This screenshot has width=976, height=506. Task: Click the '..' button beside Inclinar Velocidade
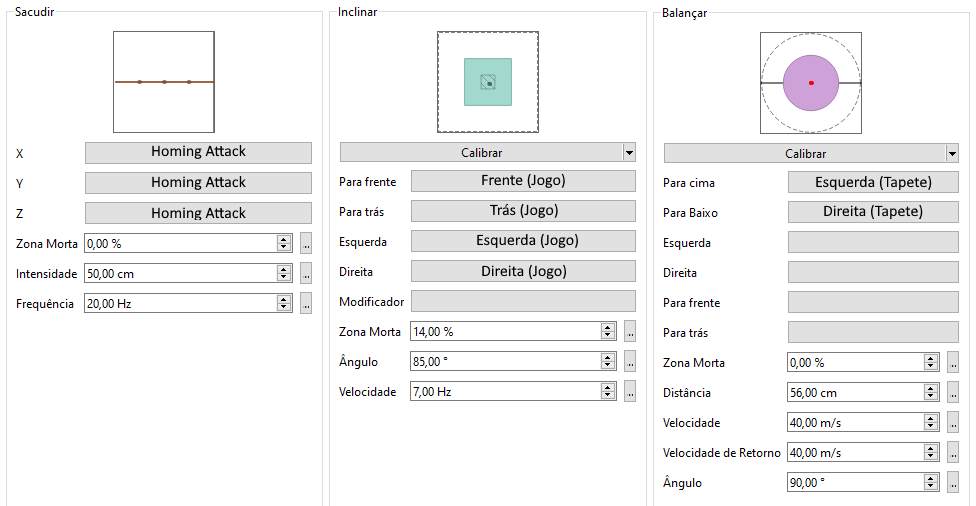click(630, 392)
